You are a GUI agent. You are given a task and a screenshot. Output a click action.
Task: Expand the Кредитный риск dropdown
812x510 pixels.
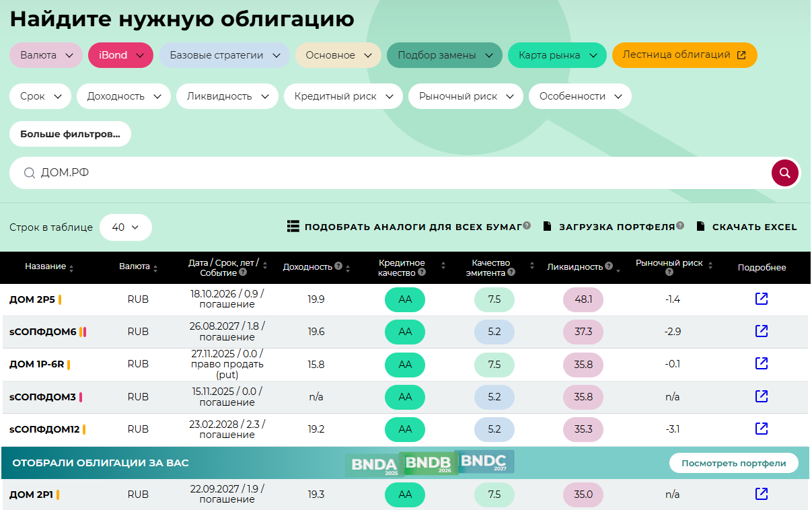pos(343,96)
